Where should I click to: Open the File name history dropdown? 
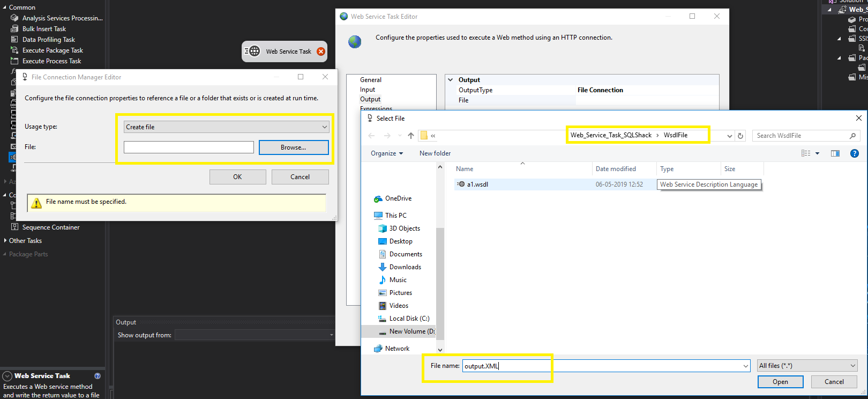746,366
